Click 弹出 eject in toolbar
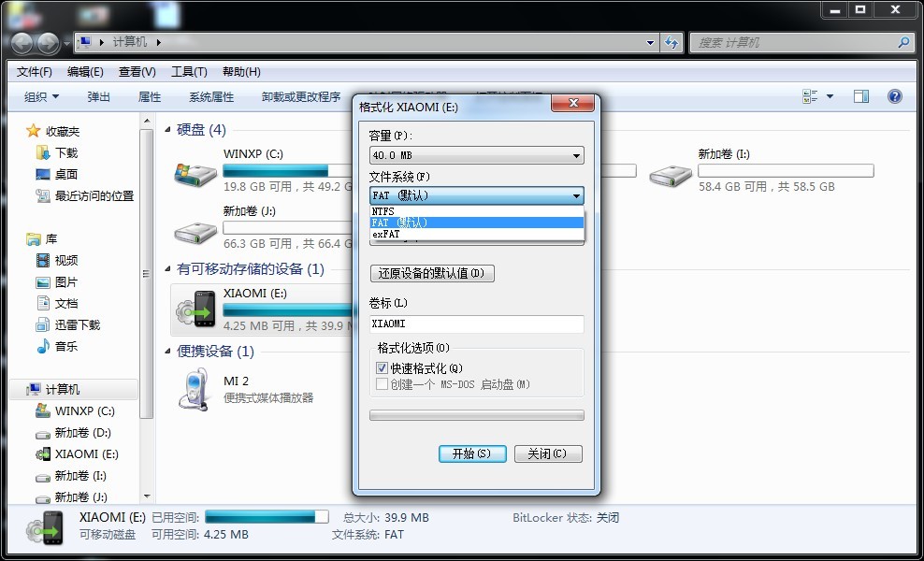The width and height of the screenshot is (924, 561). click(98, 96)
